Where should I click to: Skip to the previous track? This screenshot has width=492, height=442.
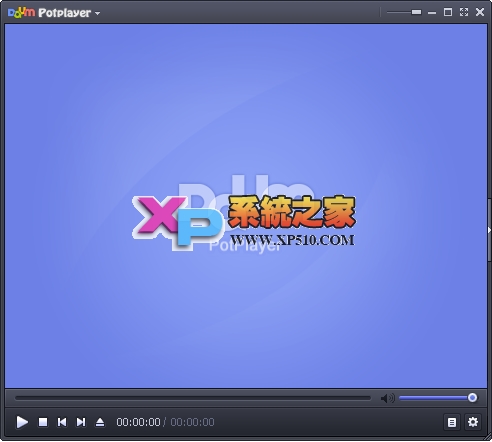pyautogui.click(x=62, y=422)
